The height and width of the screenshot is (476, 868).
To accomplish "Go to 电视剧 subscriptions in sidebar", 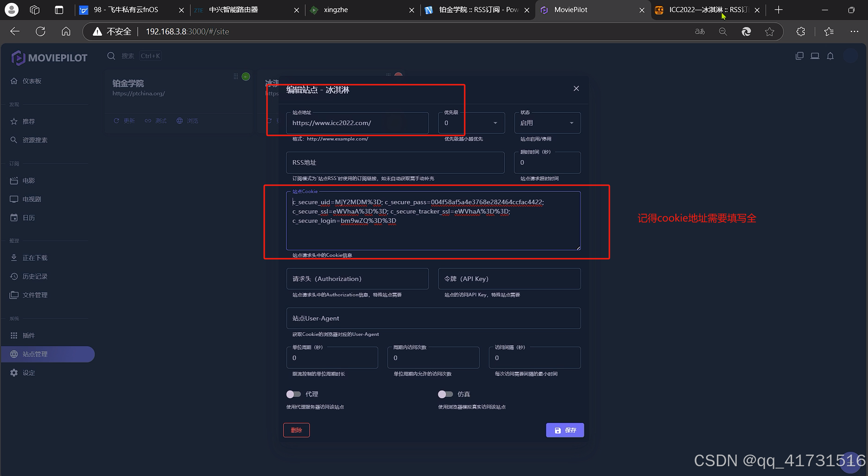I will coord(26,199).
